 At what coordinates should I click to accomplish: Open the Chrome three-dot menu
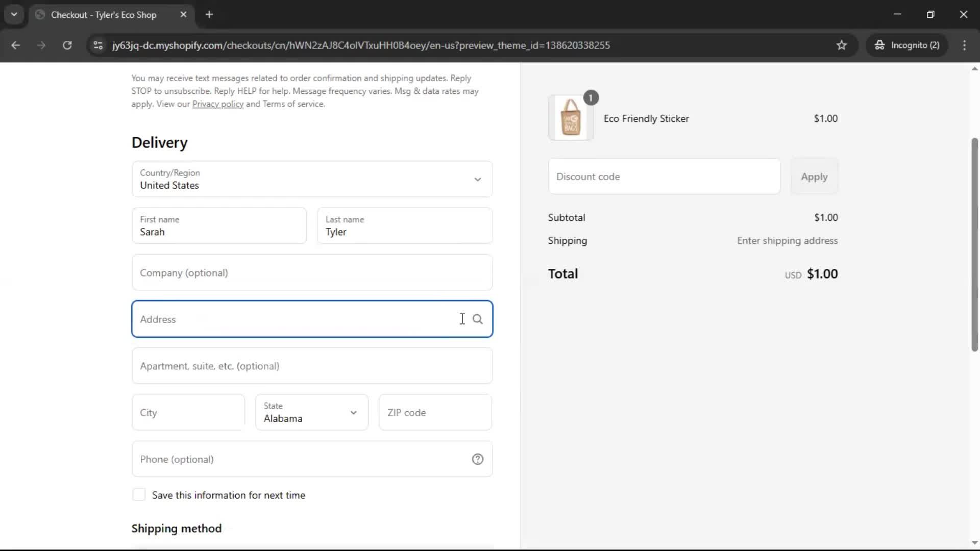click(965, 45)
